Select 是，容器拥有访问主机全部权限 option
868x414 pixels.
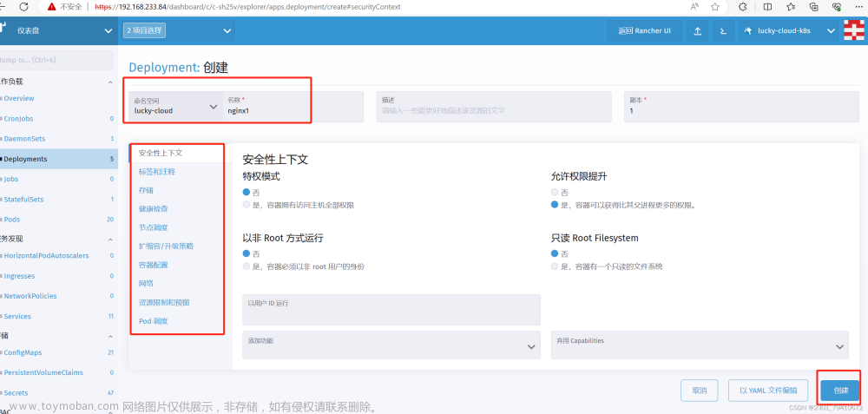[x=247, y=205]
